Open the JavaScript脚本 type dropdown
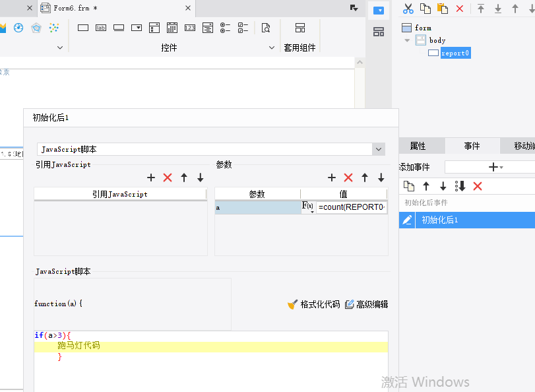Screen dimensions: 535x392 coord(379,149)
